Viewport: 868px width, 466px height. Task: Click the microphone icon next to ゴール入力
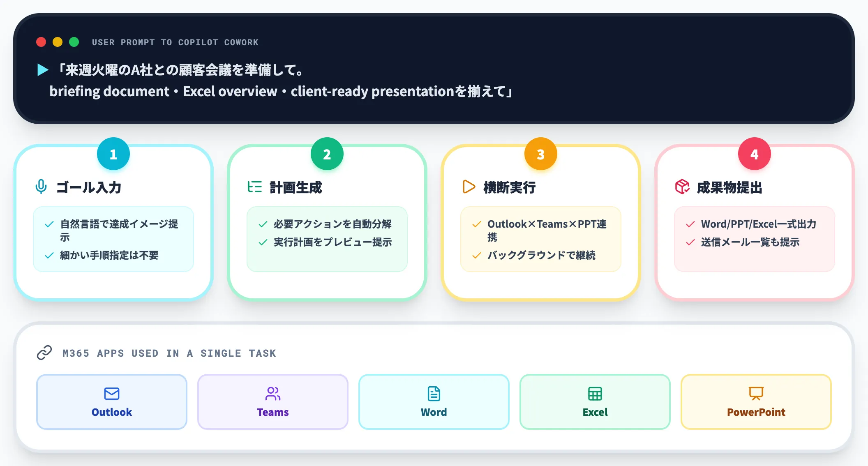[41, 187]
